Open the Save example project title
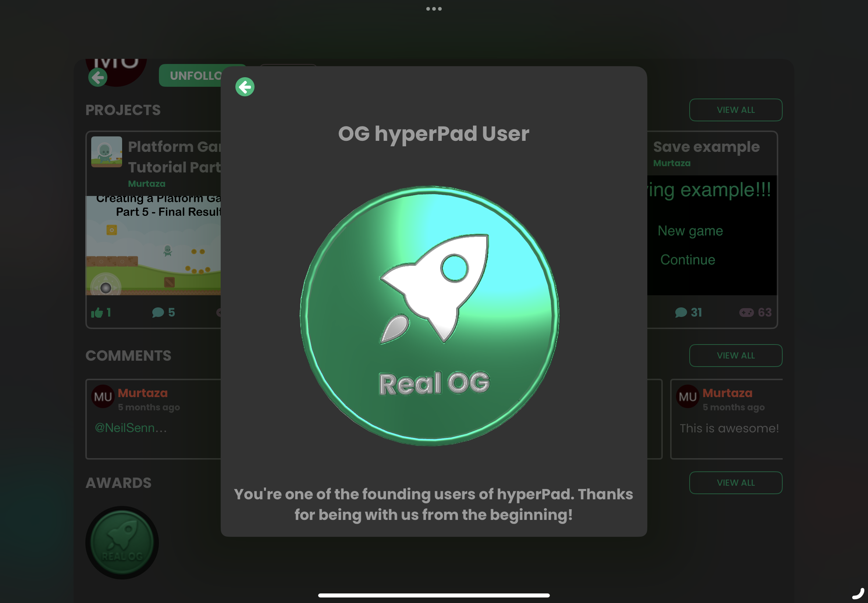The image size is (868, 603). (x=706, y=147)
